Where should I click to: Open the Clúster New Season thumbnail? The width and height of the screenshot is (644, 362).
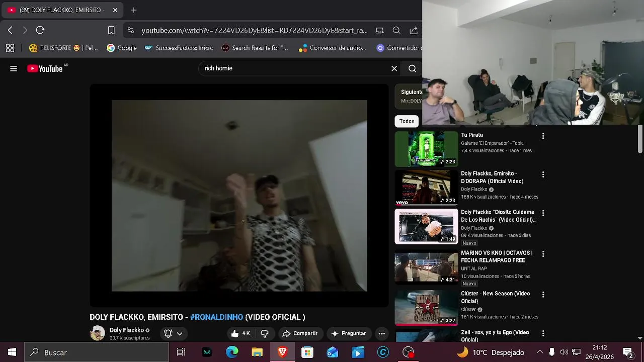tap(426, 307)
